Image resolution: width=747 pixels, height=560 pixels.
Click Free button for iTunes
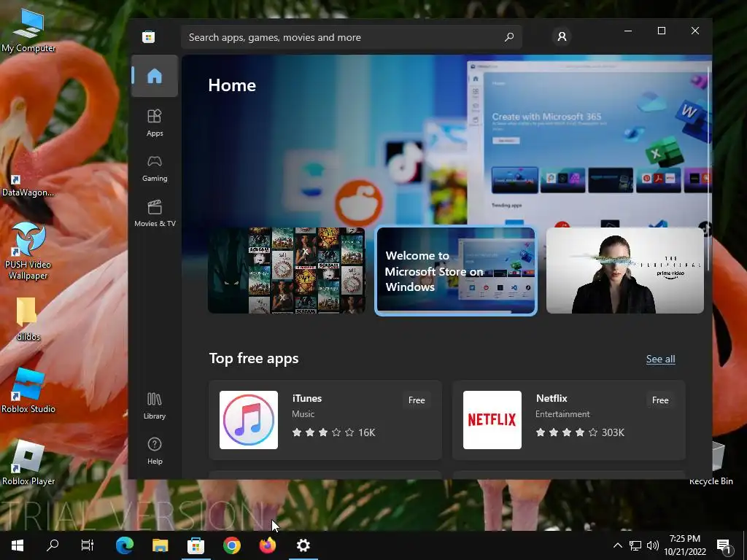coord(417,400)
